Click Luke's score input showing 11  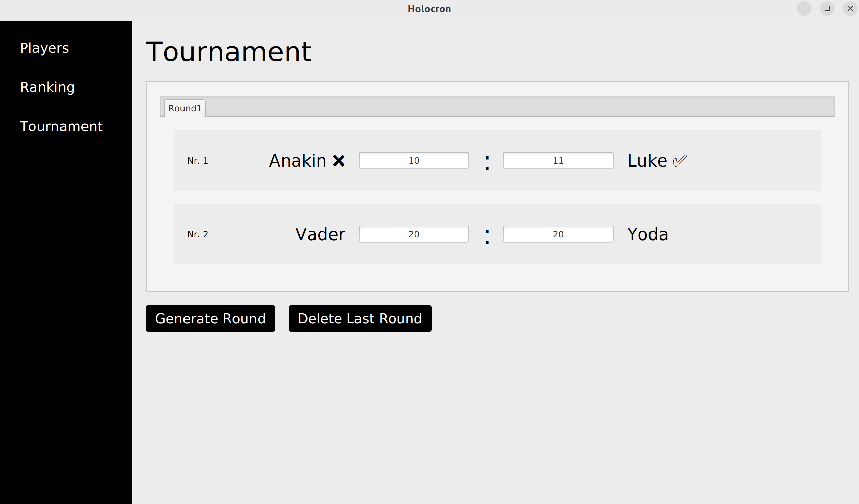[558, 160]
